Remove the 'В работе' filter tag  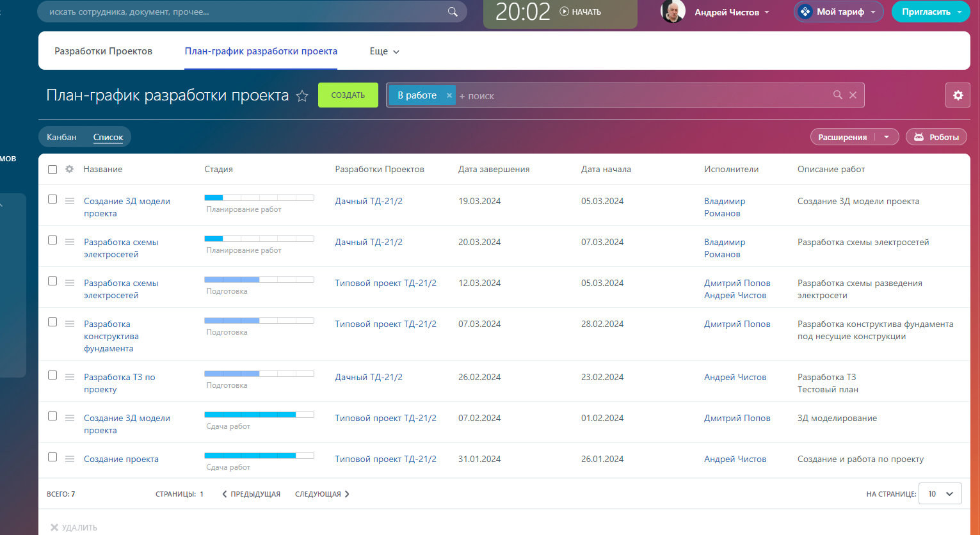tap(449, 95)
